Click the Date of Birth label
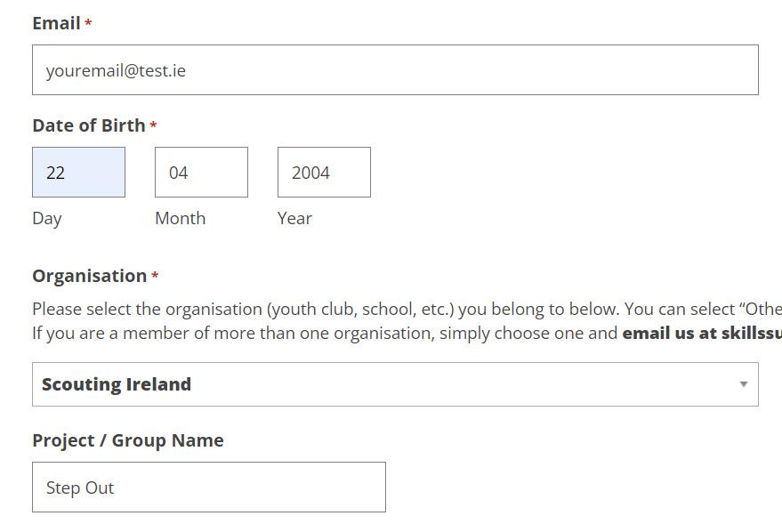This screenshot has width=782, height=532. click(88, 125)
